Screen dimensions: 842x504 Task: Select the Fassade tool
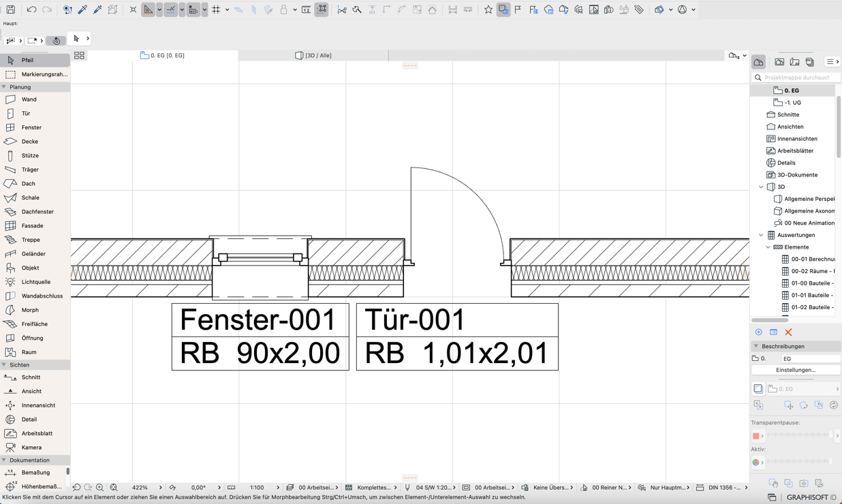pyautogui.click(x=35, y=225)
